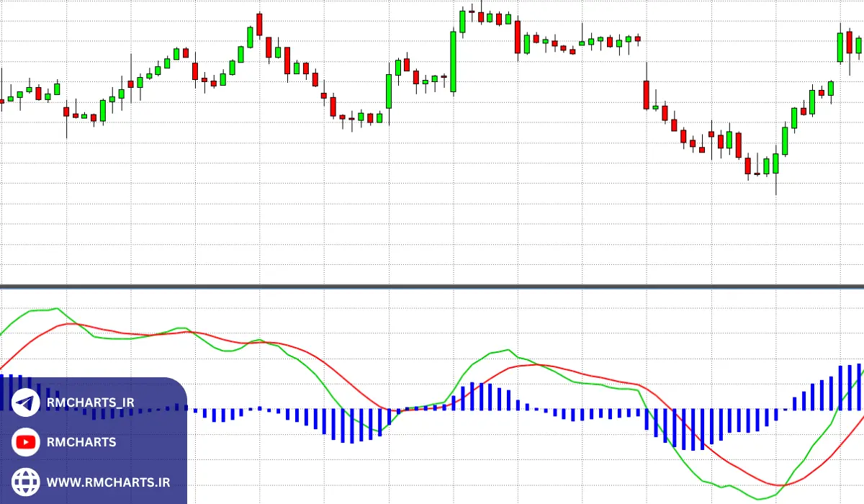Select the last green candle at right edge
Viewport: 864px width, 504px height.
click(858, 45)
